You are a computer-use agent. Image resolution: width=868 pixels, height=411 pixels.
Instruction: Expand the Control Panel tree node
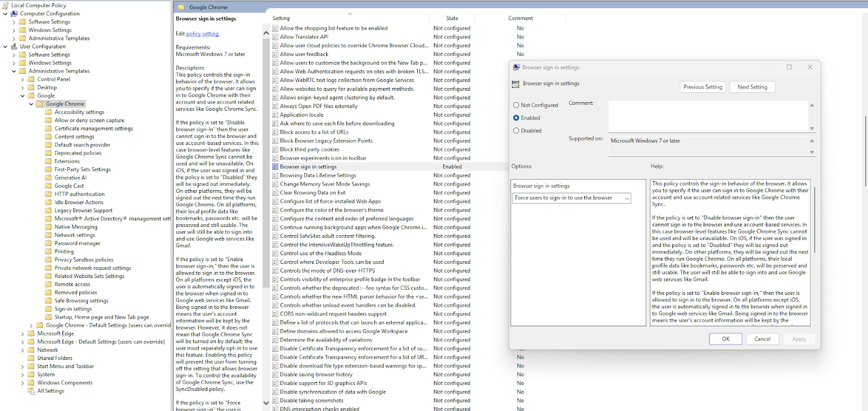pos(23,79)
